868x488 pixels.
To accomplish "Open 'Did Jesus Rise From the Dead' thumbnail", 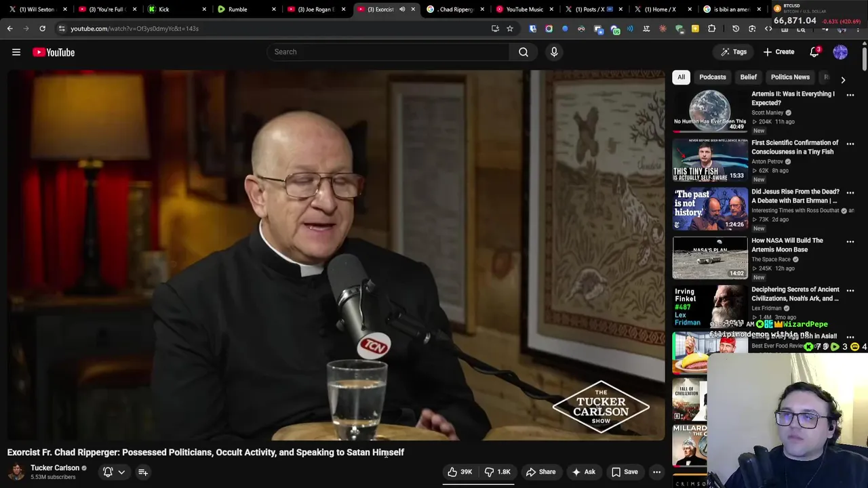I will pos(710,209).
